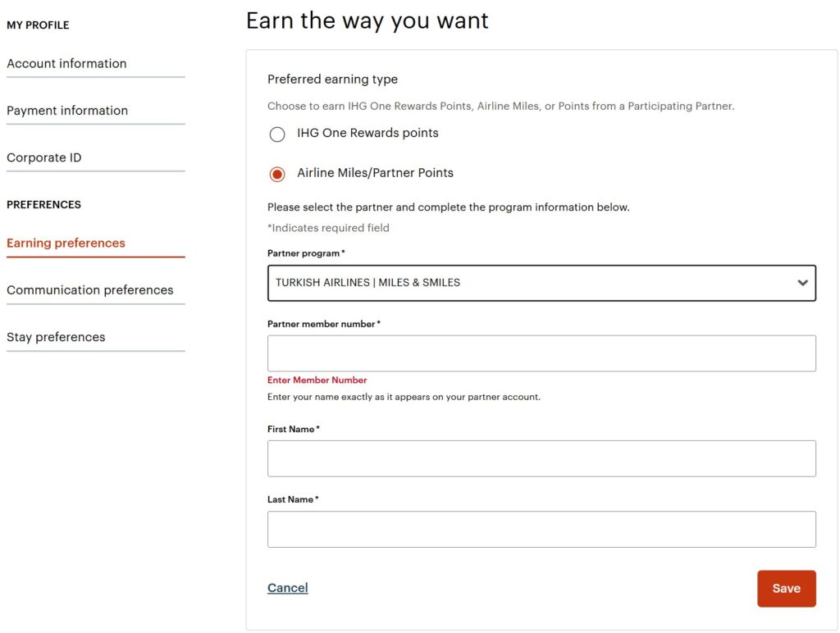Select Earning preferences in sidebar

tap(66, 243)
